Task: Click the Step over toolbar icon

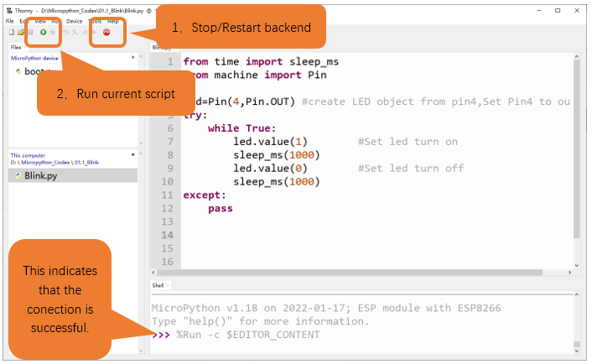Action: pos(66,33)
